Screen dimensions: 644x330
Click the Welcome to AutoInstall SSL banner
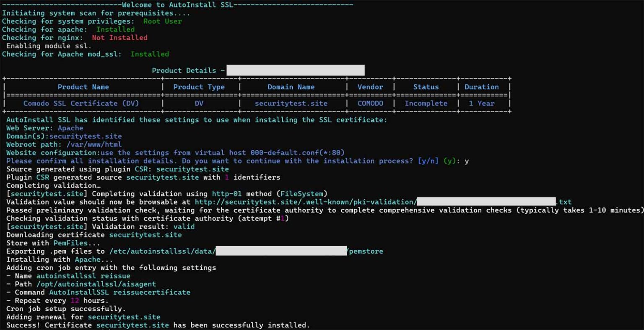click(177, 5)
